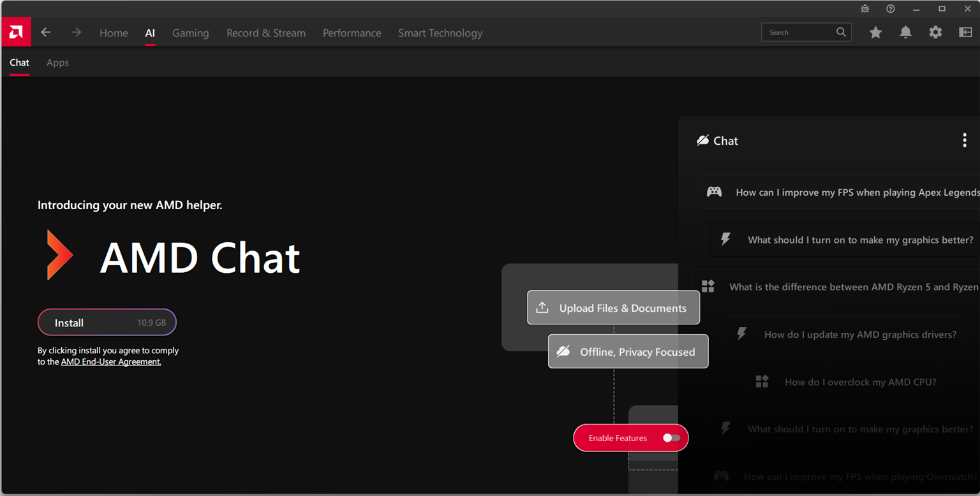
Task: Minimize the AMD Software window
Action: click(916, 9)
